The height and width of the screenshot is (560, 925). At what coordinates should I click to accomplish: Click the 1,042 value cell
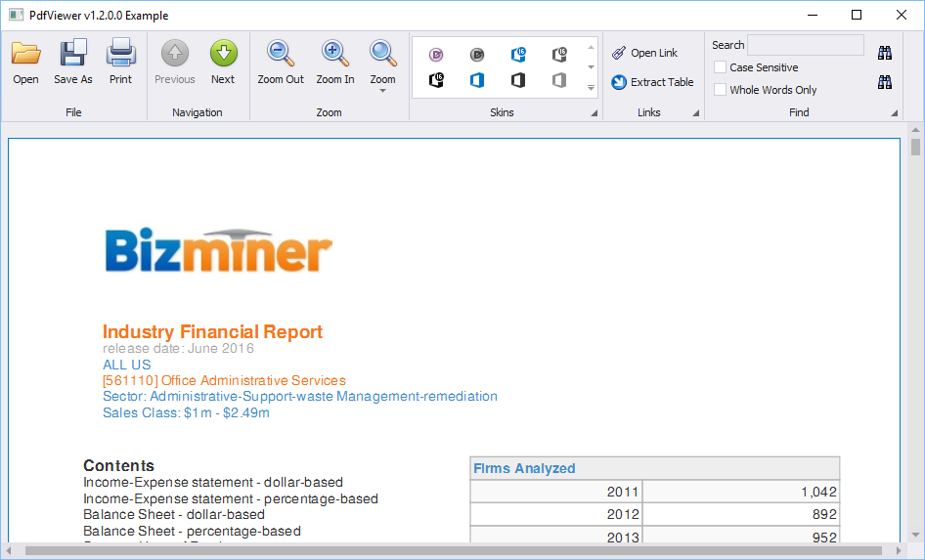pos(741,492)
